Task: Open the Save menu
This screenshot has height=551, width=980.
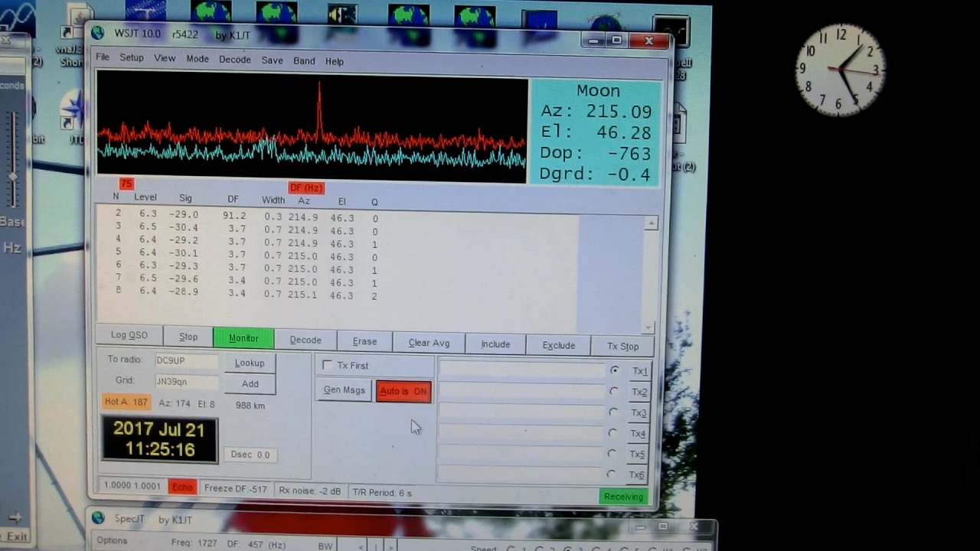Action: click(x=272, y=60)
